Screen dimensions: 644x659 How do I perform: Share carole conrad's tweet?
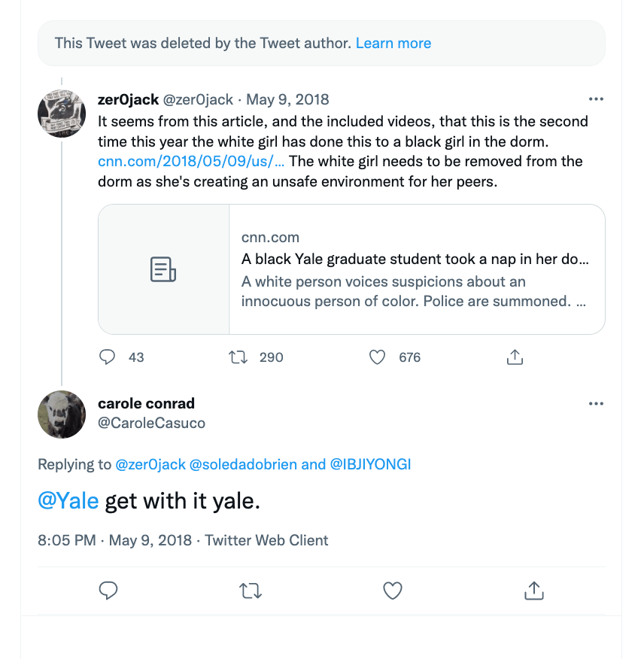tap(533, 591)
